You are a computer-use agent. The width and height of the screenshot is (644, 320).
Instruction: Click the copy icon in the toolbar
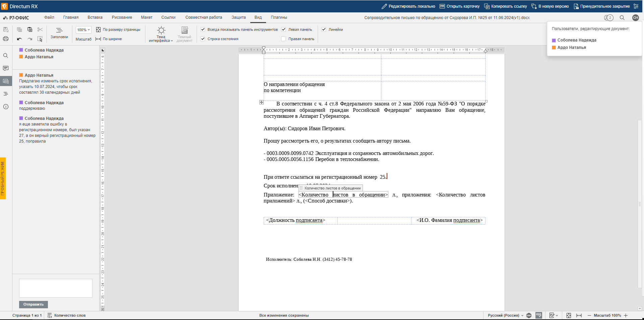(x=19, y=29)
